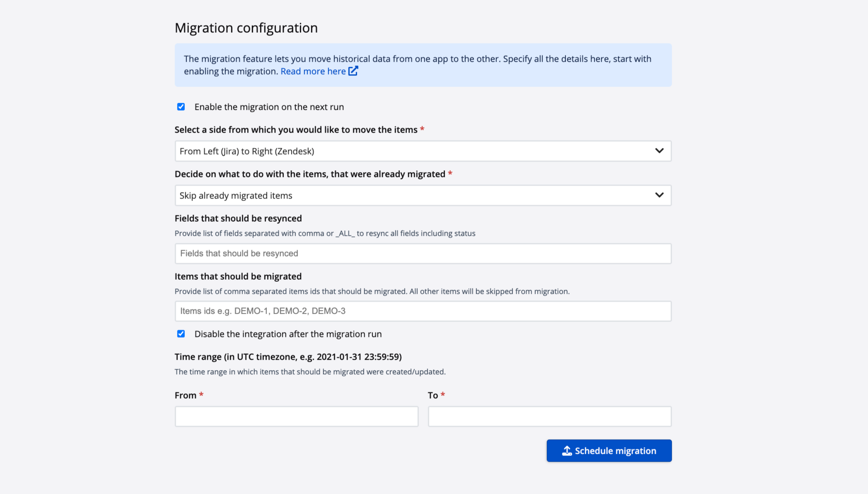Click the Migration configuration heading
Image resolution: width=868 pixels, height=494 pixels.
click(x=246, y=28)
